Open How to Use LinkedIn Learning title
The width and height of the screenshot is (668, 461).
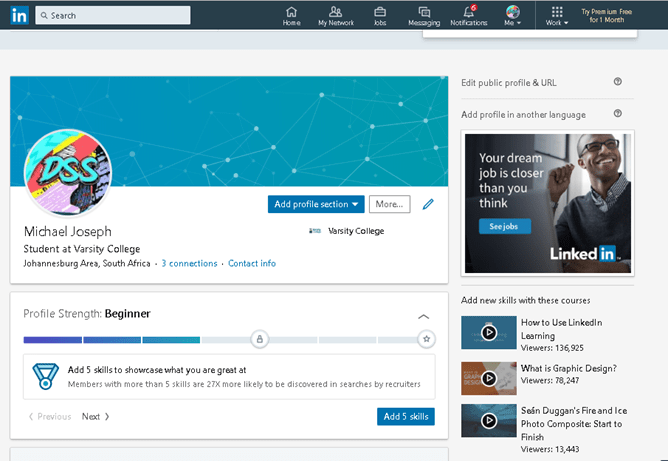561,329
